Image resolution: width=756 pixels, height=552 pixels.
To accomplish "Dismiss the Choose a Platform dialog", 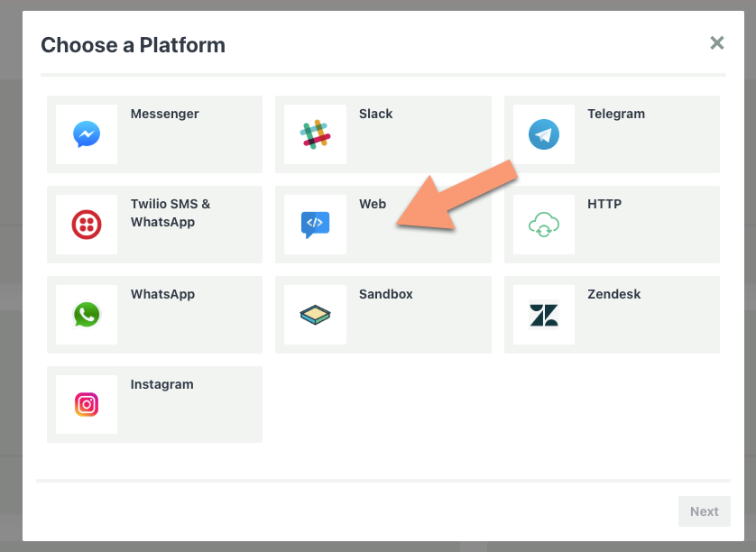I will coord(717,42).
